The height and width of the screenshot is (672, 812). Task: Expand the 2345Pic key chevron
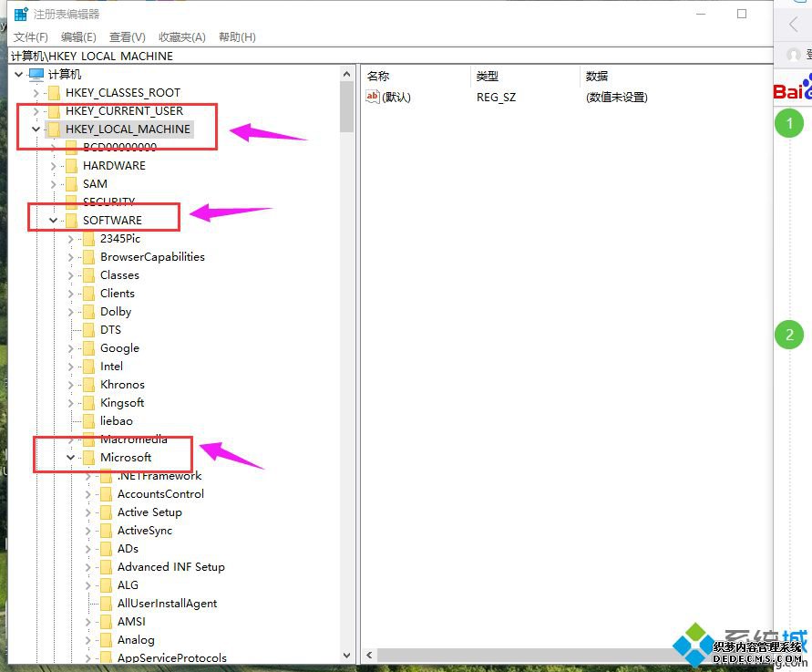pos(71,239)
